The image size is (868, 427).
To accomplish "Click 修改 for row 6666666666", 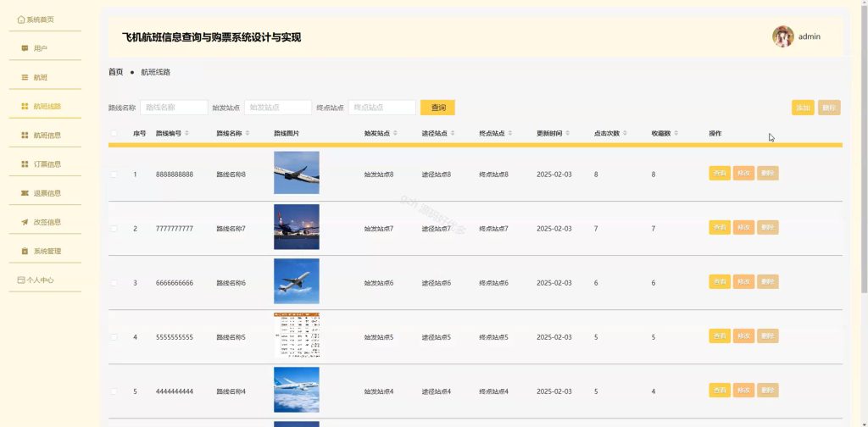I will (x=743, y=281).
